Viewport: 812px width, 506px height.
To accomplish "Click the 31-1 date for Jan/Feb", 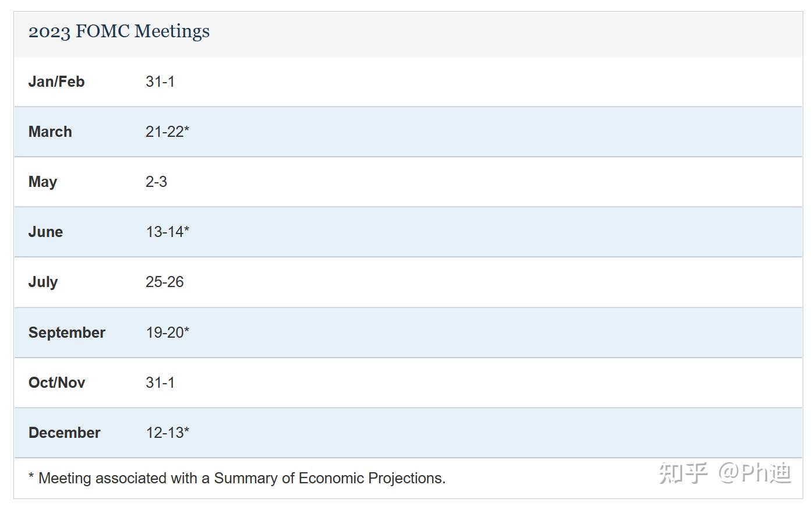I will click(160, 82).
